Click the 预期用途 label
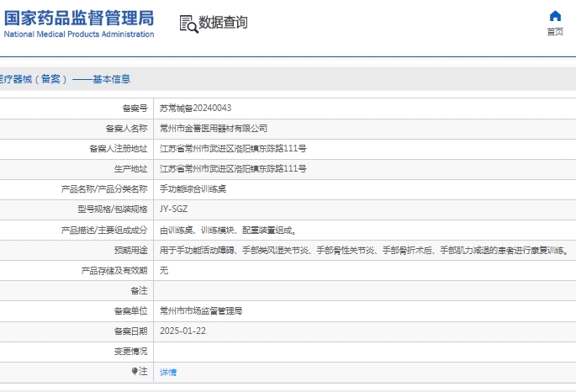 (x=131, y=250)
